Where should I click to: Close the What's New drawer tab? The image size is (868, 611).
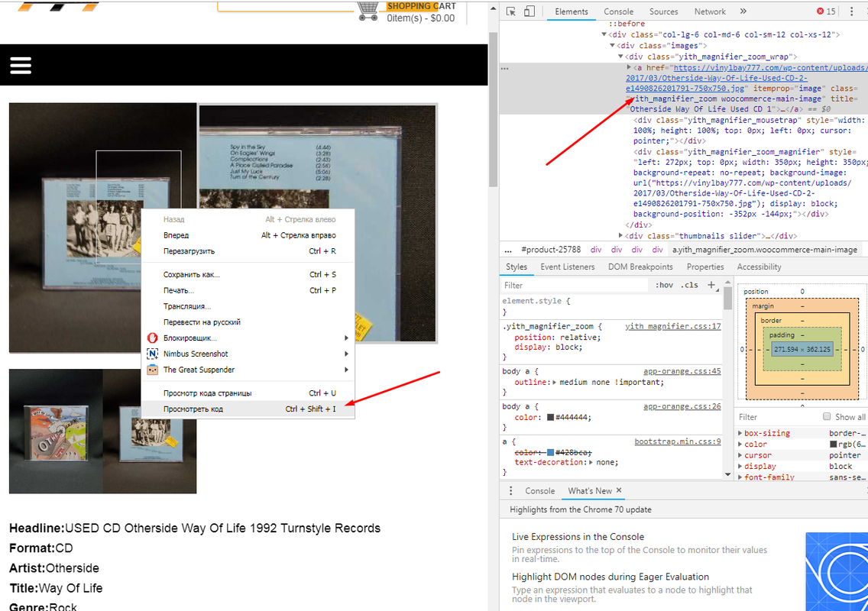point(619,490)
